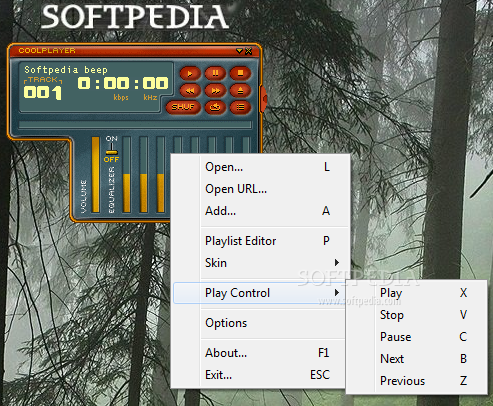
Task: Toggle repeat mode button next to SHUF
Action: pyautogui.click(x=215, y=107)
